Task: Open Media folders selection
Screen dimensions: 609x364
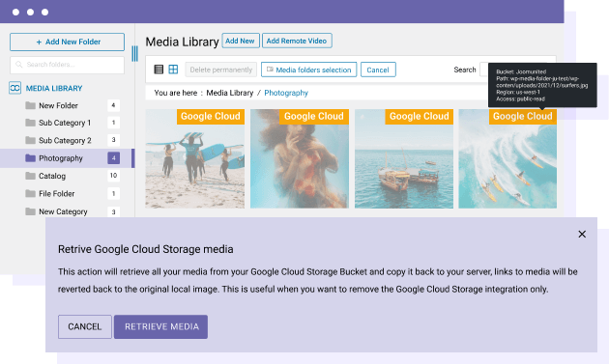Action: pos(308,70)
